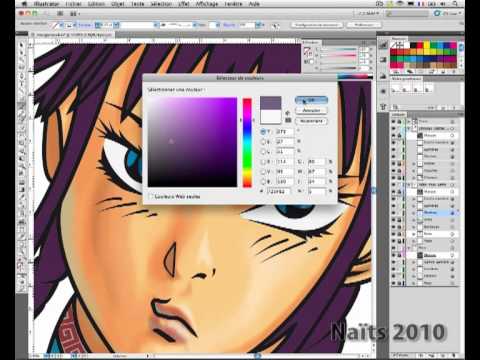Click the previous white color preview swatch
The height and width of the screenshot is (360, 480).
pyautogui.click(x=270, y=117)
